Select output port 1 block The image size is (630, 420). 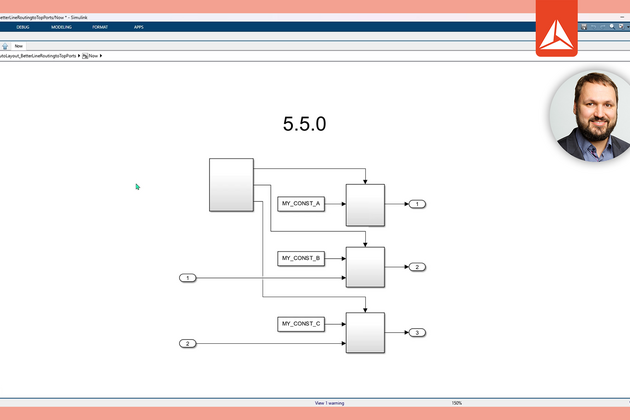[x=418, y=204]
